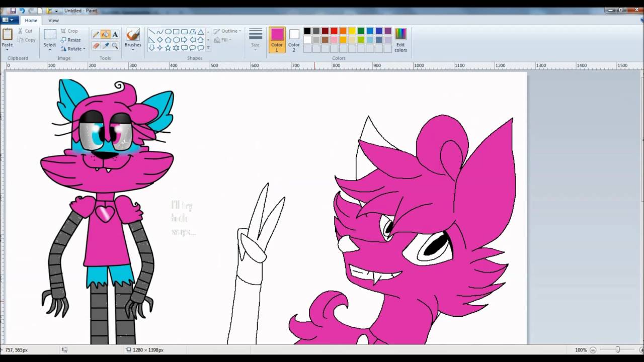Image resolution: width=644 pixels, height=362 pixels.
Task: Choose the Curve shape
Action: coord(159,32)
